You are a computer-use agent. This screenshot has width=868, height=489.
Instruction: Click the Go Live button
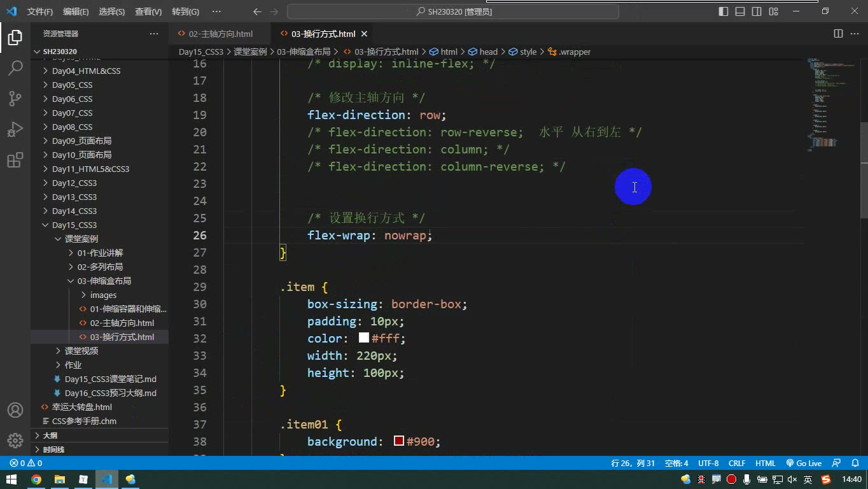tap(804, 464)
